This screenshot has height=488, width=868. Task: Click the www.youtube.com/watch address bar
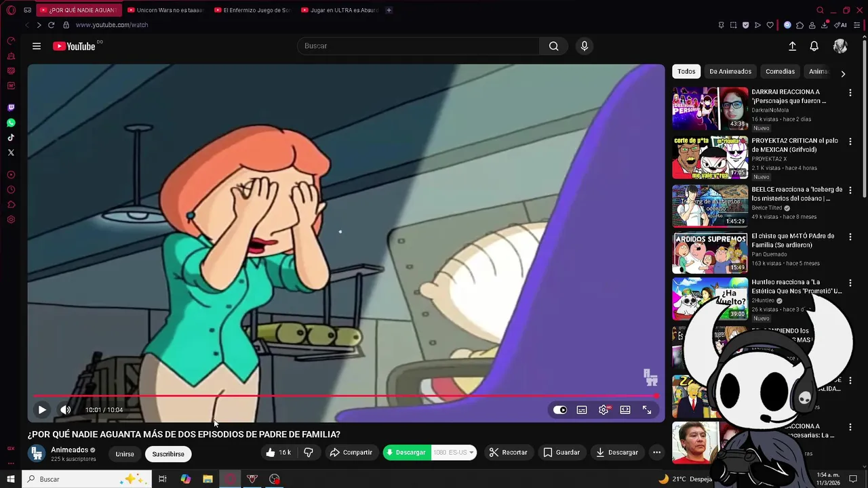112,25
